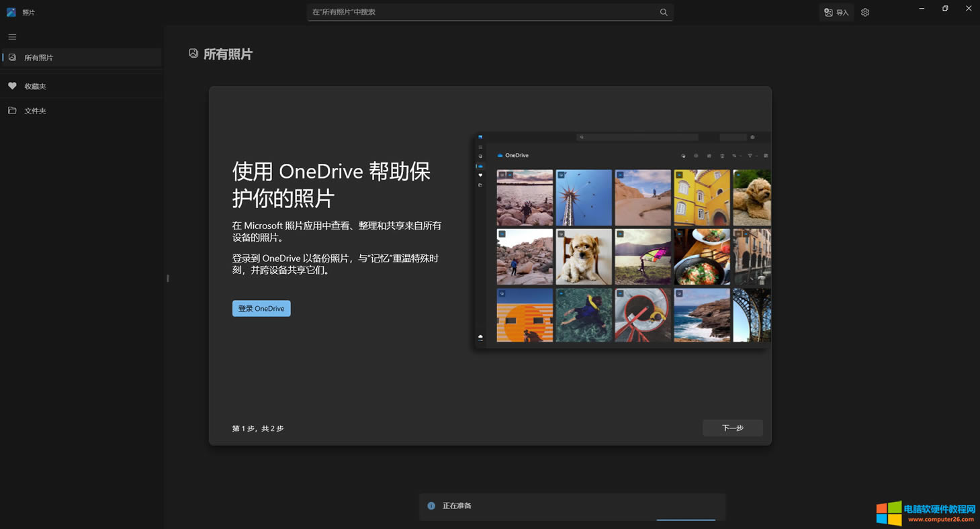This screenshot has height=529, width=980.
Task: Open settings via the gear icon
Action: pyautogui.click(x=865, y=12)
